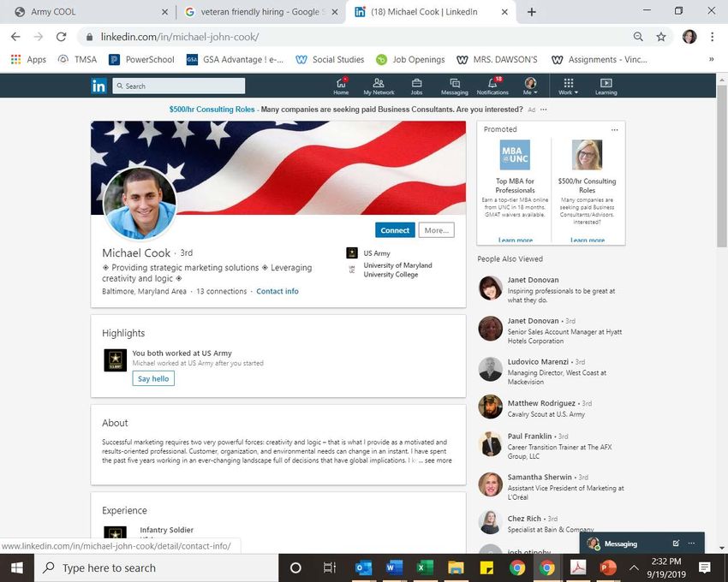This screenshot has height=582, width=728.
Task: Open Outlook from the taskbar
Action: pos(363,567)
